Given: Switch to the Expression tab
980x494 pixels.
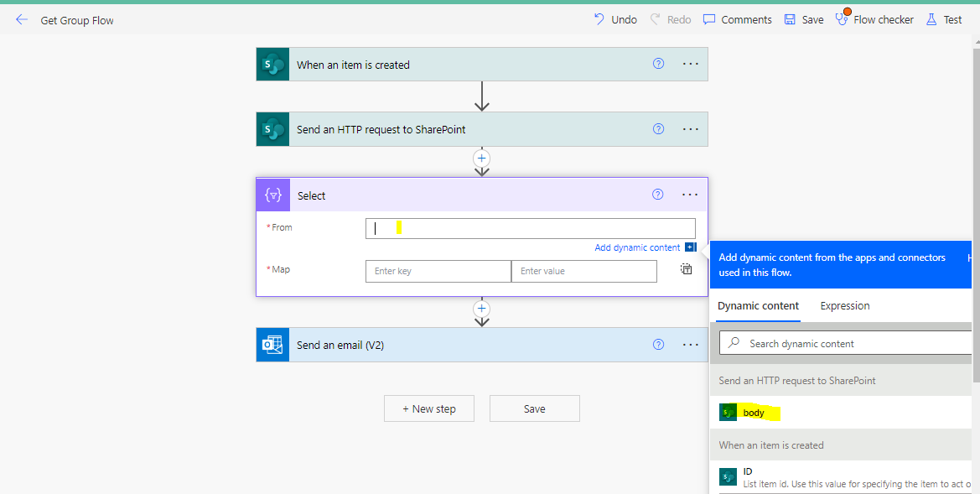Looking at the screenshot, I should [844, 305].
